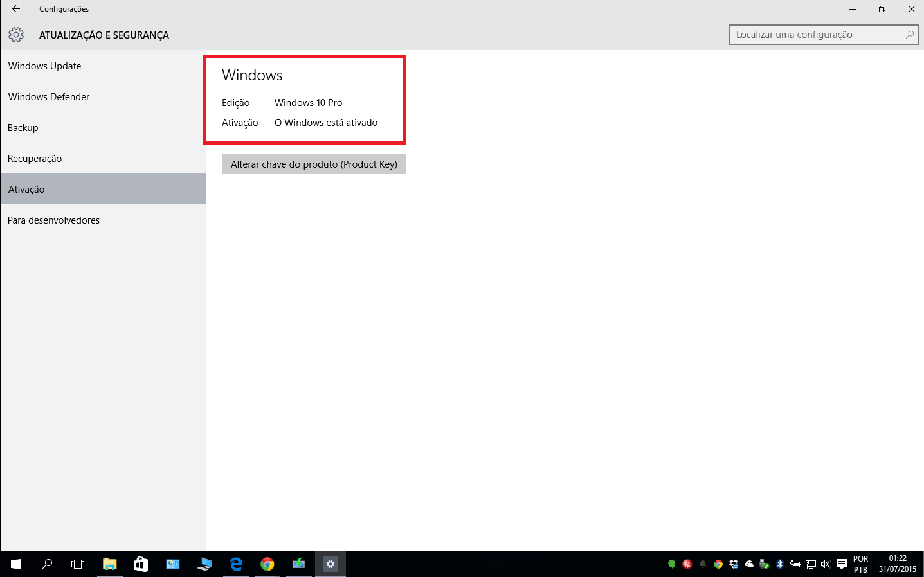Minimize the Configurações window
This screenshot has height=577, width=924.
[x=853, y=9]
